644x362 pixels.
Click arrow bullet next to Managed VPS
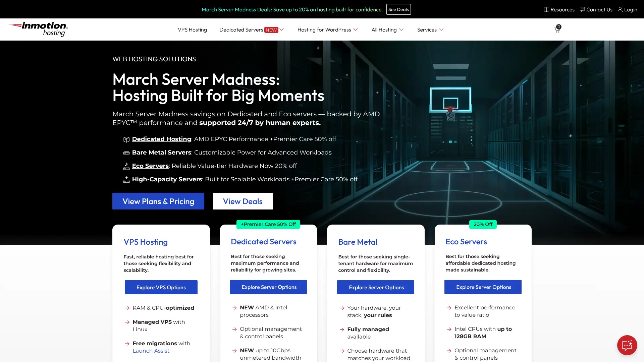click(x=127, y=322)
